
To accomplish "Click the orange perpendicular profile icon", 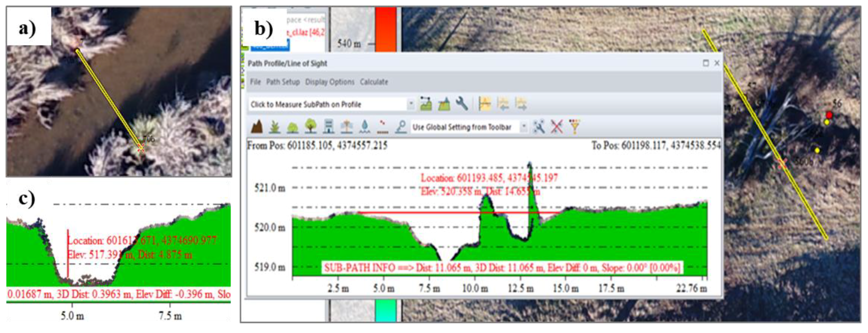I will click(484, 104).
